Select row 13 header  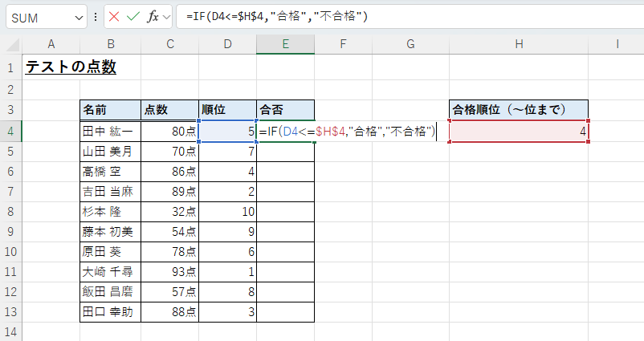coord(11,312)
